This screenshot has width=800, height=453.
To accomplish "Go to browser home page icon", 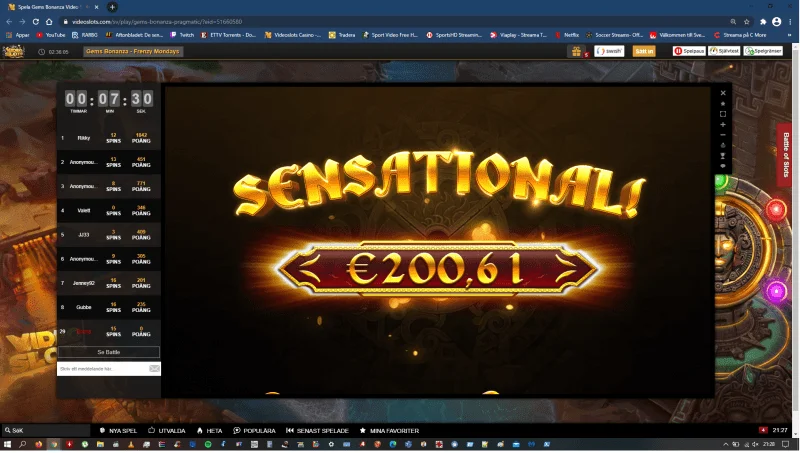I will click(49, 21).
